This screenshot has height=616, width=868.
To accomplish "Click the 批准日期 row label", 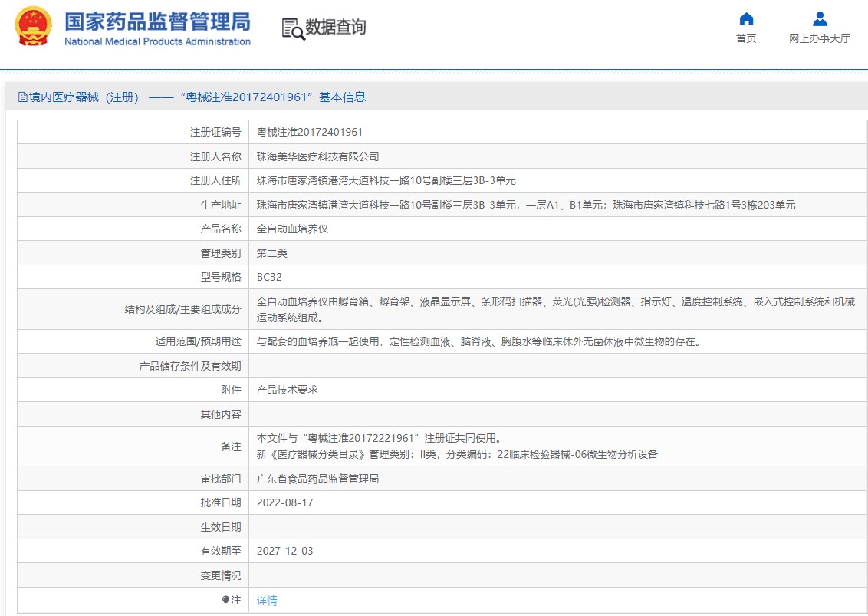I will coord(220,503).
